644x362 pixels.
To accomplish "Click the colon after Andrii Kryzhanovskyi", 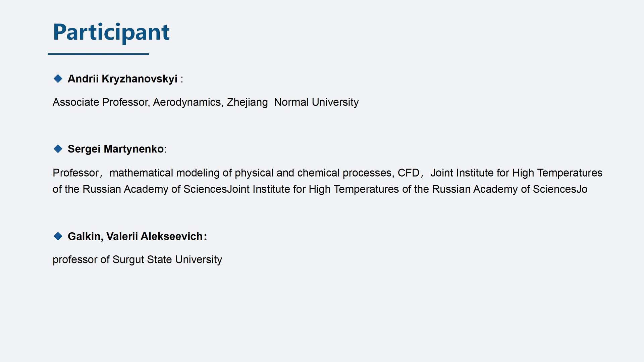I will 182,79.
